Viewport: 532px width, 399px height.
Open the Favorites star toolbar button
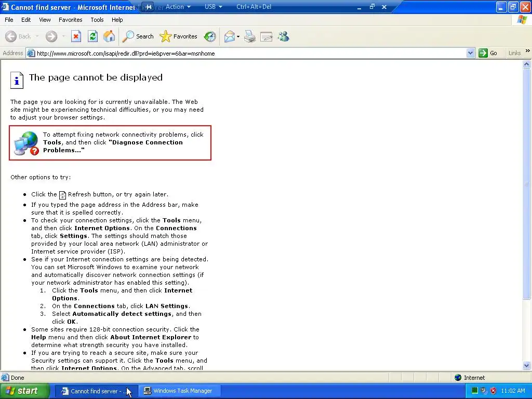179,36
